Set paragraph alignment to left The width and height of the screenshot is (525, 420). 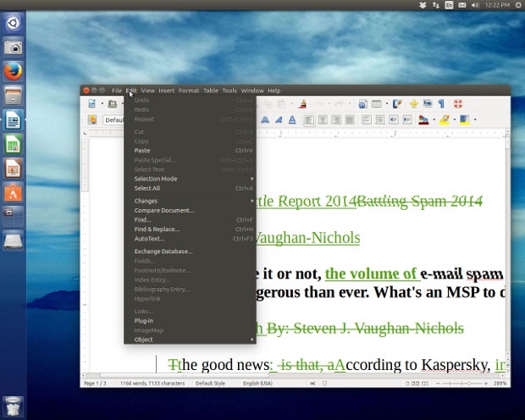click(x=309, y=119)
